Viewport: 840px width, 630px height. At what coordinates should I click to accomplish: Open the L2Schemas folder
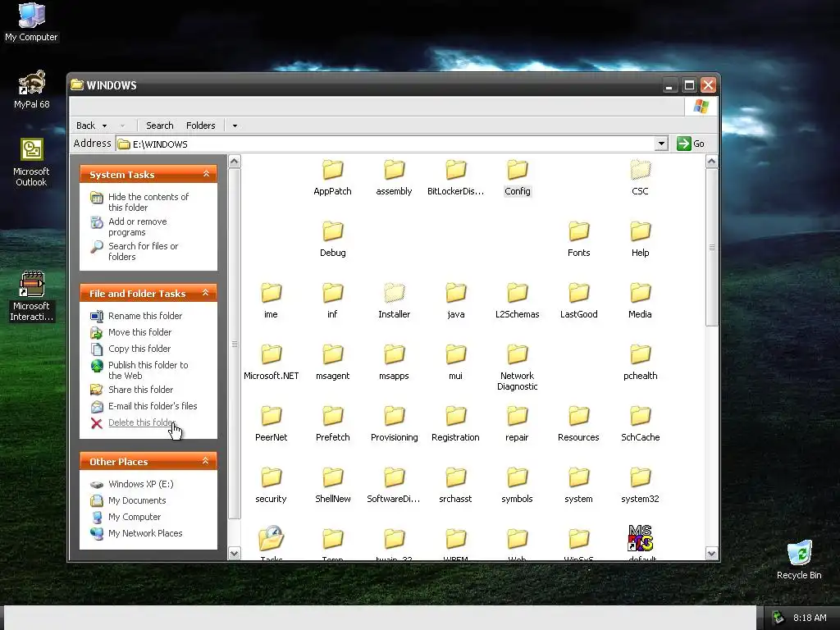(x=517, y=301)
